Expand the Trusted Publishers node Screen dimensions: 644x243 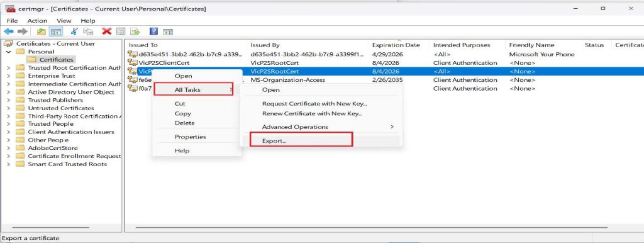pyautogui.click(x=9, y=100)
